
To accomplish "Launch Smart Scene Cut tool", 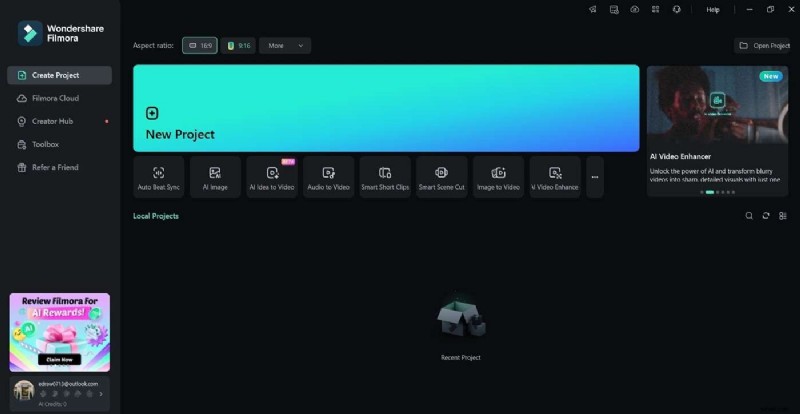I will pyautogui.click(x=441, y=177).
